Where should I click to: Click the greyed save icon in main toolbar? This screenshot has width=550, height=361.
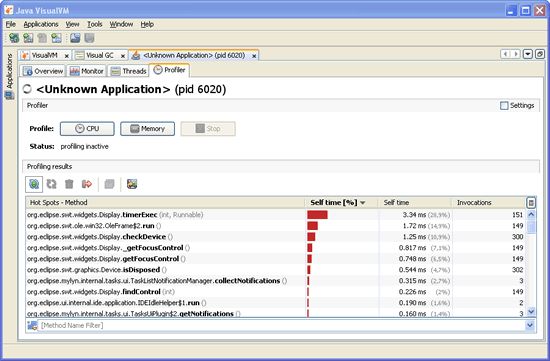[89, 38]
